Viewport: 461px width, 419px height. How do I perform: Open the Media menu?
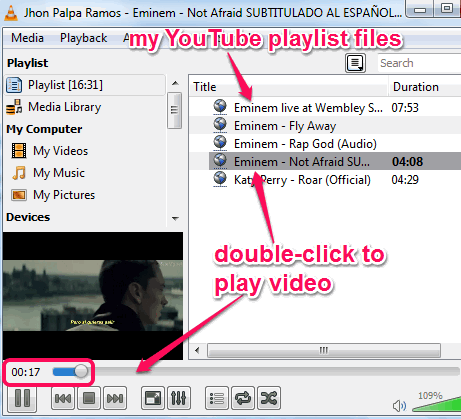27,38
